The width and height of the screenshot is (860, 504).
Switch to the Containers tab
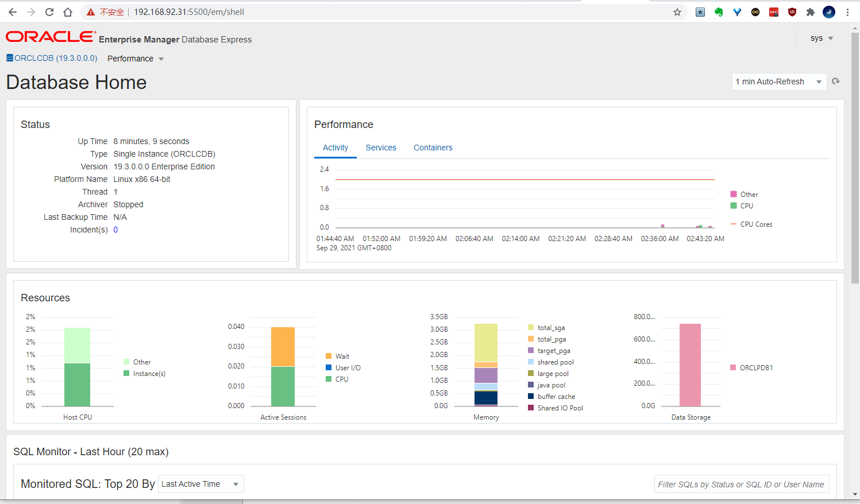click(x=433, y=148)
